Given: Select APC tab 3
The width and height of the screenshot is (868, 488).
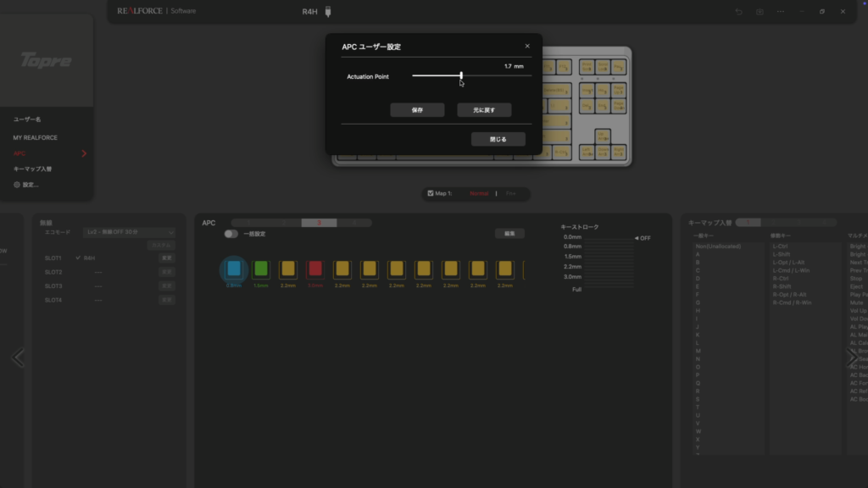Looking at the screenshot, I should (x=319, y=223).
